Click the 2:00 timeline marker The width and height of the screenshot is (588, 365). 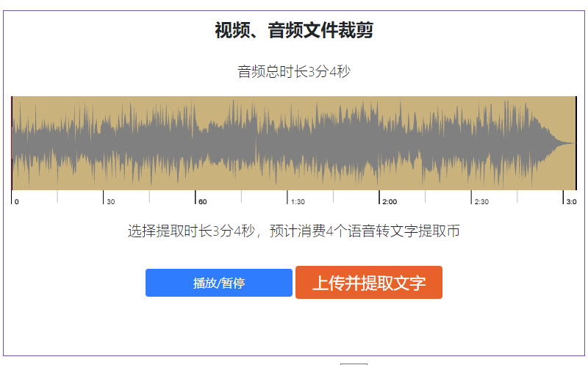(390, 202)
